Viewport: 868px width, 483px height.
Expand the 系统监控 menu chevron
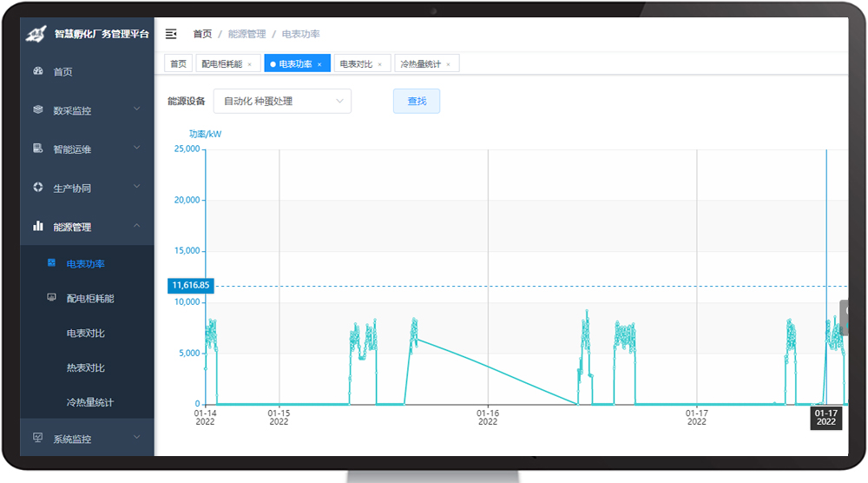click(x=137, y=437)
